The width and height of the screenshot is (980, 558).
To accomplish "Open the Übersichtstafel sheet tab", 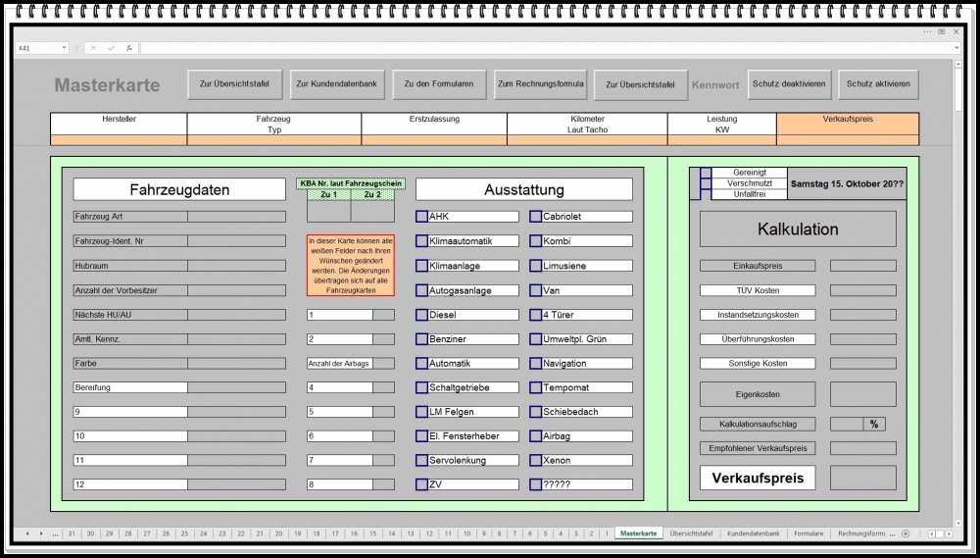I will [x=691, y=533].
